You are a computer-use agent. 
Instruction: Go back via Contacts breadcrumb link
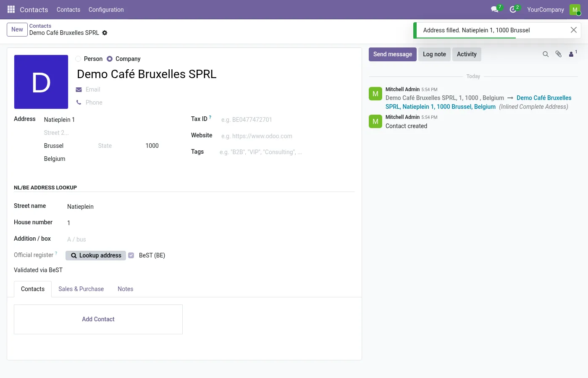pyautogui.click(x=40, y=26)
